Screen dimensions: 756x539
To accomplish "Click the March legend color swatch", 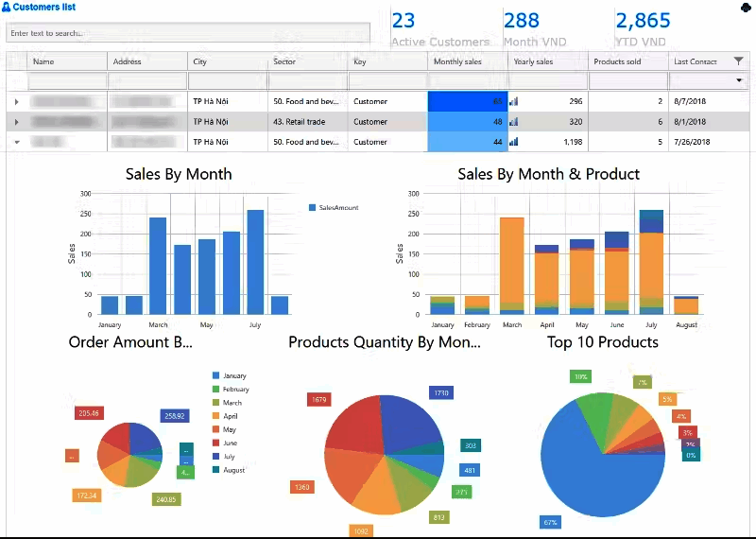I will point(216,403).
